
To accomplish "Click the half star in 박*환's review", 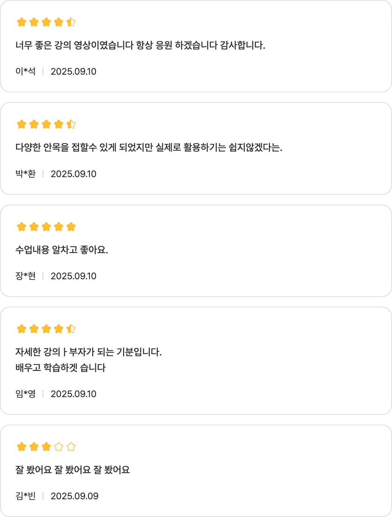I will click(71, 124).
